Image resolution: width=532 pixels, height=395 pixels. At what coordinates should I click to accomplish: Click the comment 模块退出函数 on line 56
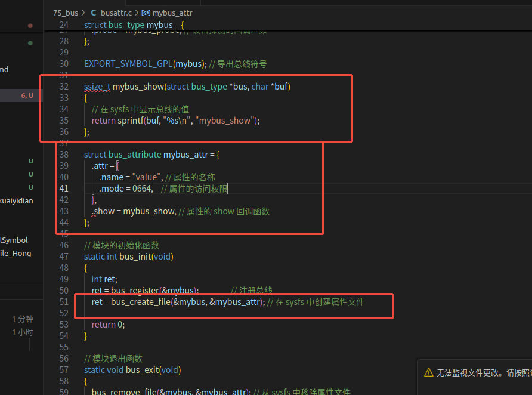click(113, 359)
